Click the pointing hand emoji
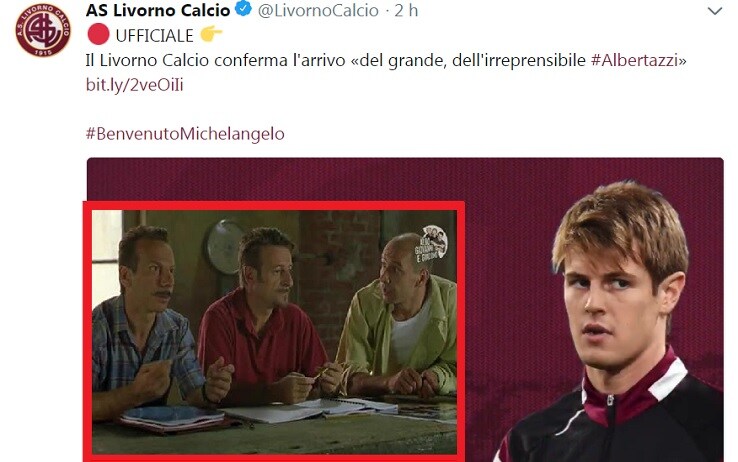The width and height of the screenshot is (738, 462). coord(211,34)
